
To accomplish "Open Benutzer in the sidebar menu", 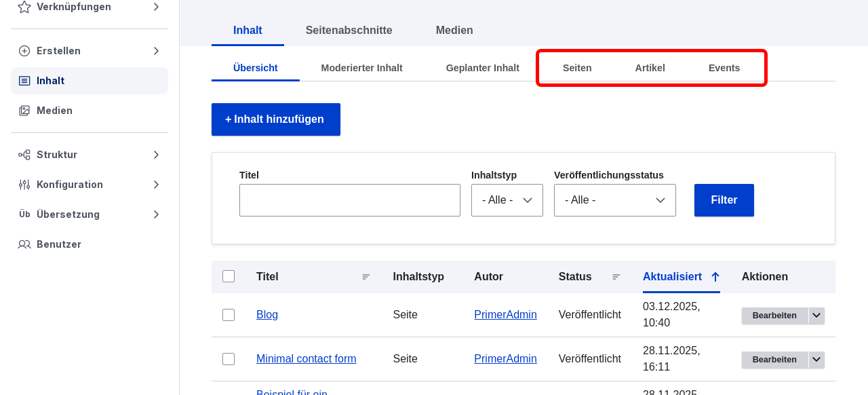I will [90, 244].
